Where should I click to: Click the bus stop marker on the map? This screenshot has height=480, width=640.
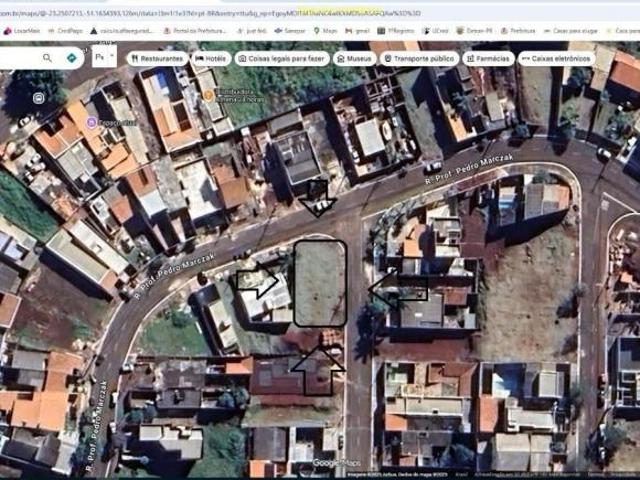pyautogui.click(x=38, y=98)
